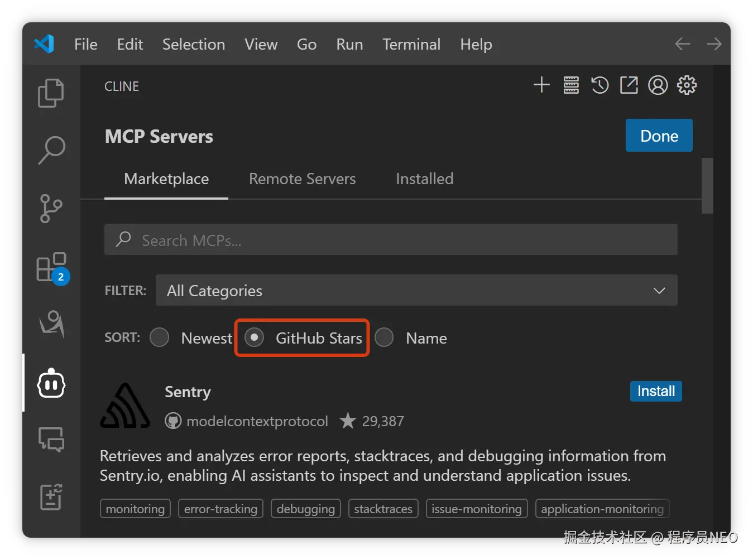Open Cline account icon
The image size is (753, 560).
tap(658, 85)
